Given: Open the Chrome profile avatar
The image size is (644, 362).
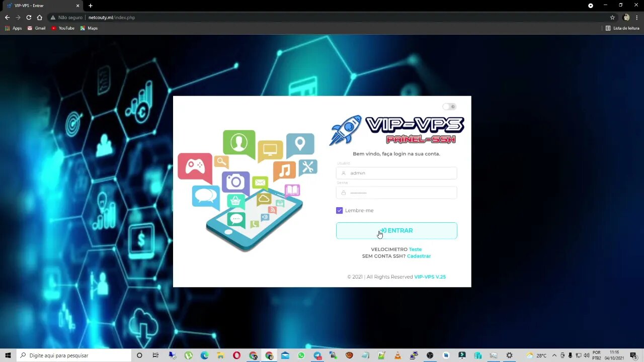Looking at the screenshot, I should coord(626,18).
